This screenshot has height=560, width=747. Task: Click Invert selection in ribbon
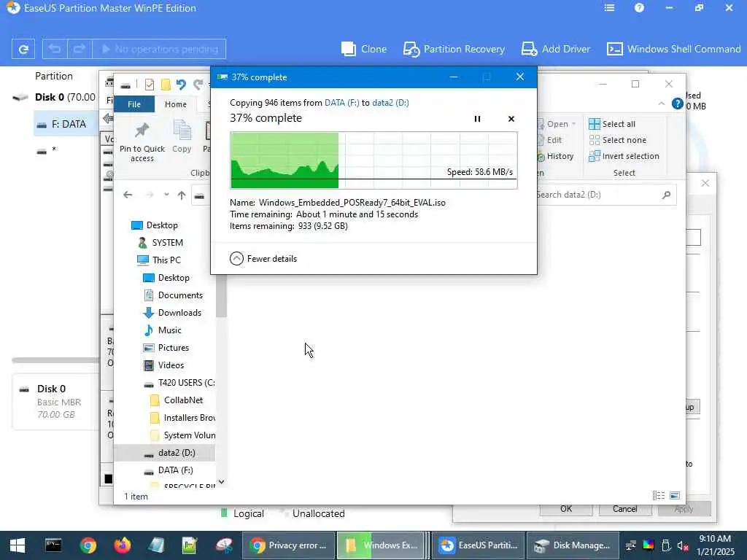click(x=624, y=156)
